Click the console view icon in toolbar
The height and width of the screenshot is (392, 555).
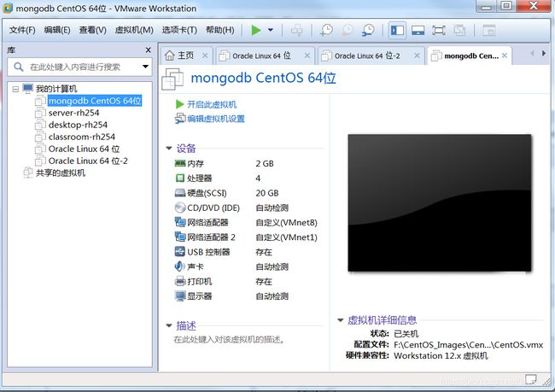coord(488,30)
